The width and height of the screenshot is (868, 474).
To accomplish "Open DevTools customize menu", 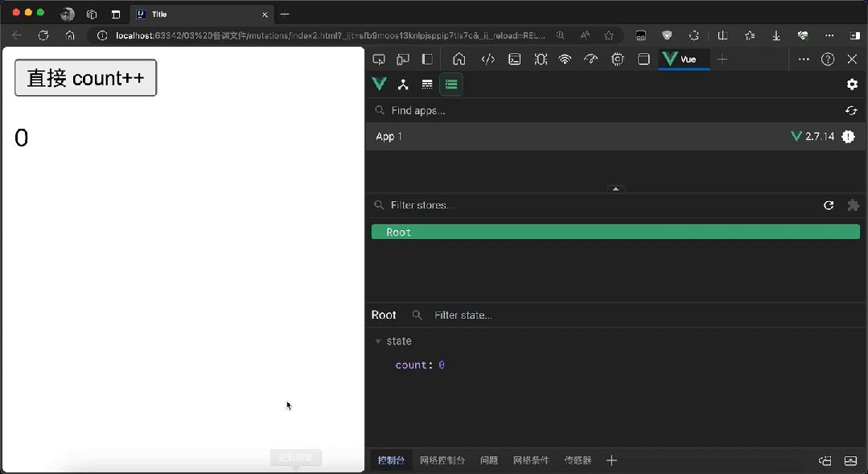I will 804,60.
